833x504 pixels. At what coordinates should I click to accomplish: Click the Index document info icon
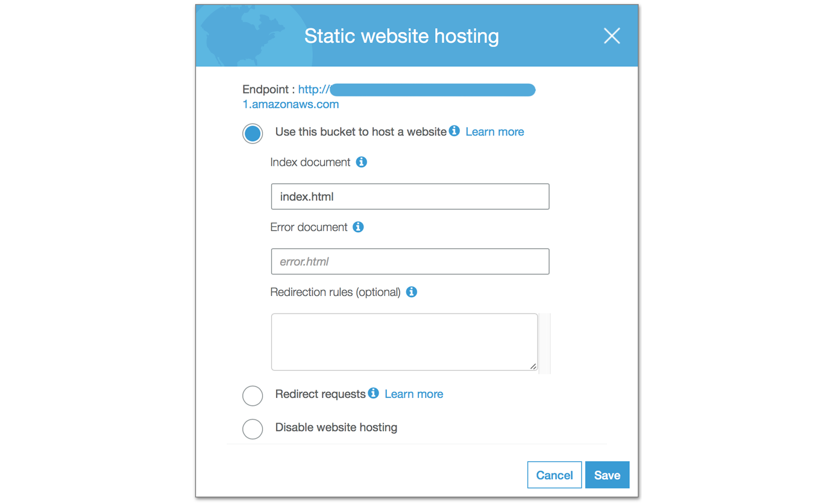tap(361, 162)
